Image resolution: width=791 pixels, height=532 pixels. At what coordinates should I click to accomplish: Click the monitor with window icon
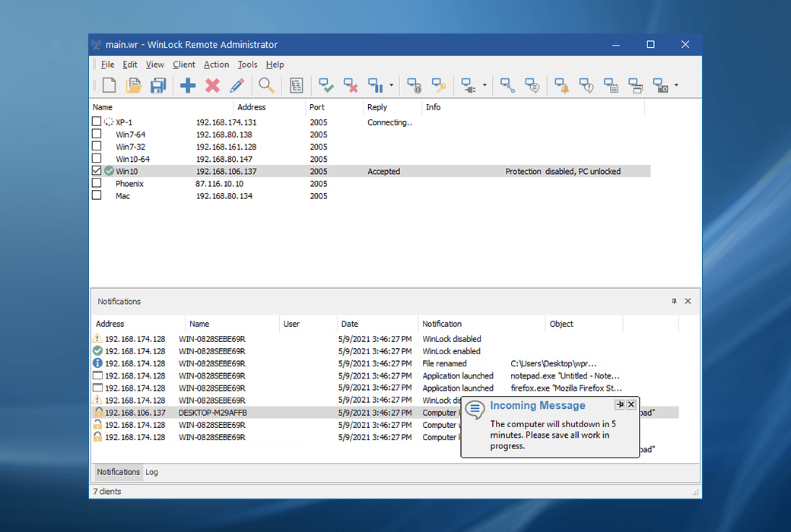point(636,85)
